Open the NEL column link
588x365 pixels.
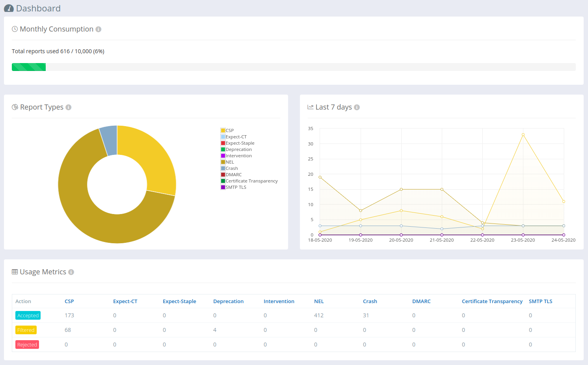click(x=319, y=301)
